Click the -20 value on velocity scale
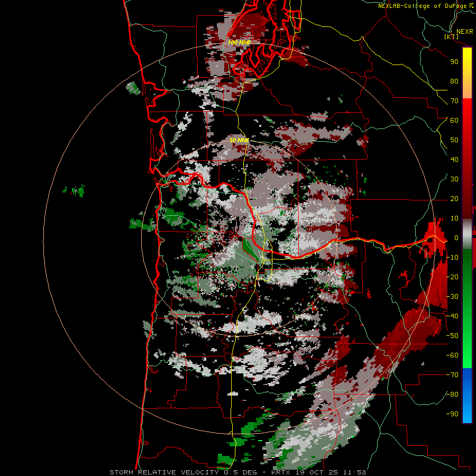The image size is (476, 476). point(452,277)
